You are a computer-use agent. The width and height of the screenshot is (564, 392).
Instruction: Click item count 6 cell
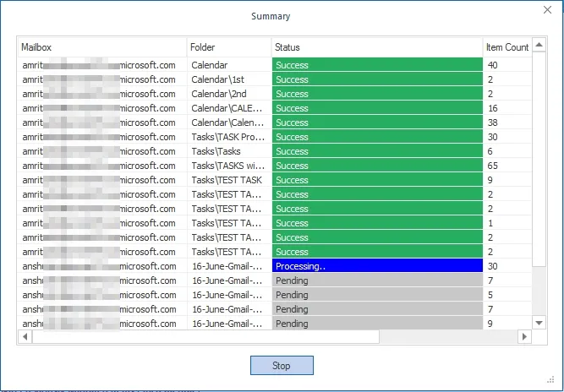tap(507, 151)
